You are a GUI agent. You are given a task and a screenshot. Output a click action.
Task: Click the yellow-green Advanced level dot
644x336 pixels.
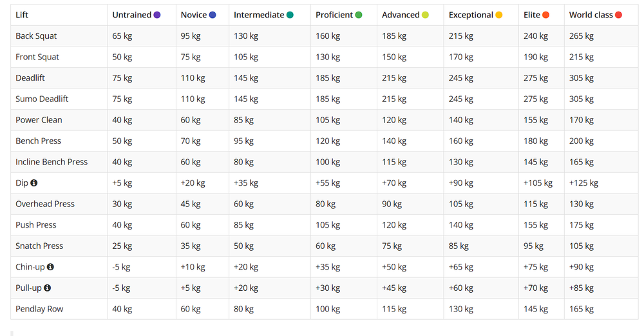425,15
